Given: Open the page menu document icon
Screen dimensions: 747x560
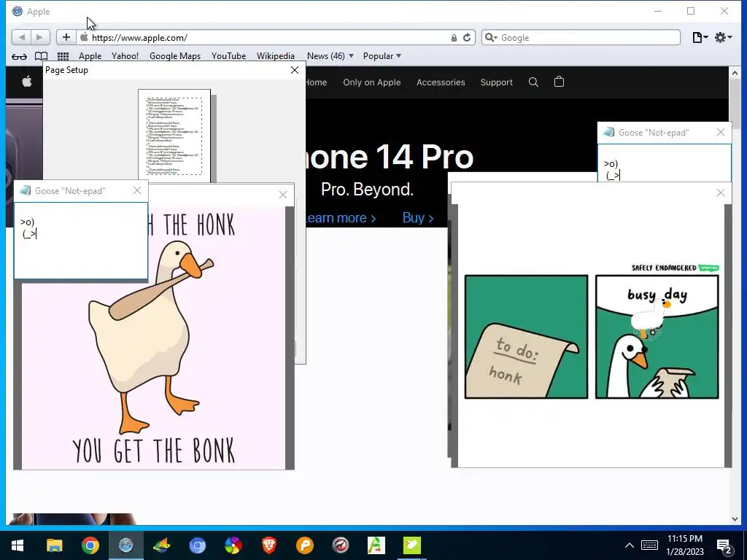Looking at the screenshot, I should 700,38.
